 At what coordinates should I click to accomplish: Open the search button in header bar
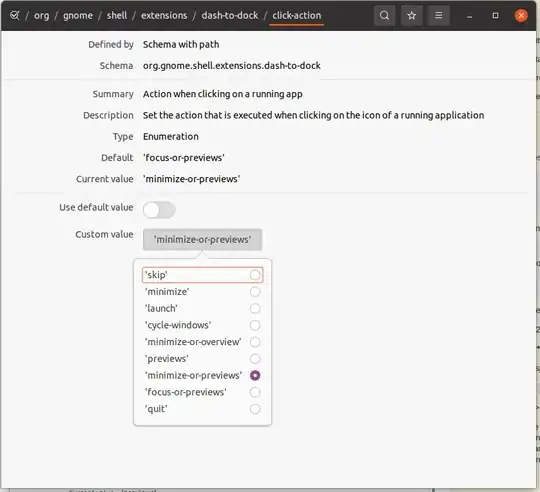pos(384,15)
